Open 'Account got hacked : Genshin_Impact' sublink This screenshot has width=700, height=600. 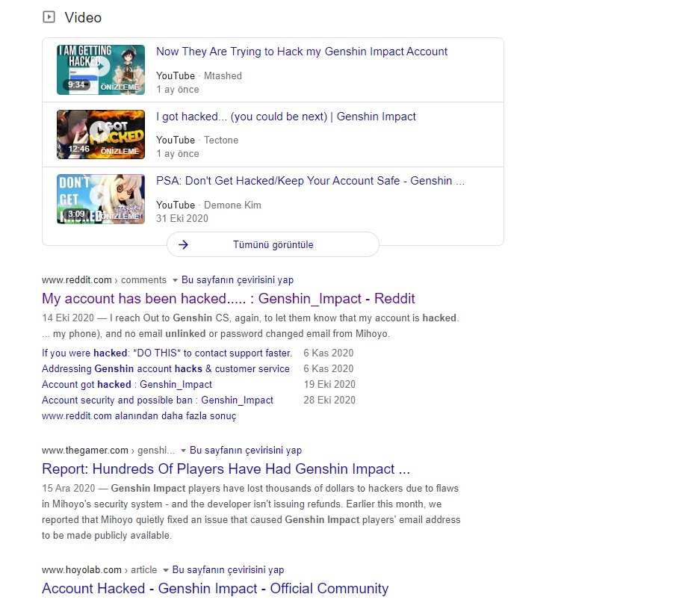click(127, 384)
